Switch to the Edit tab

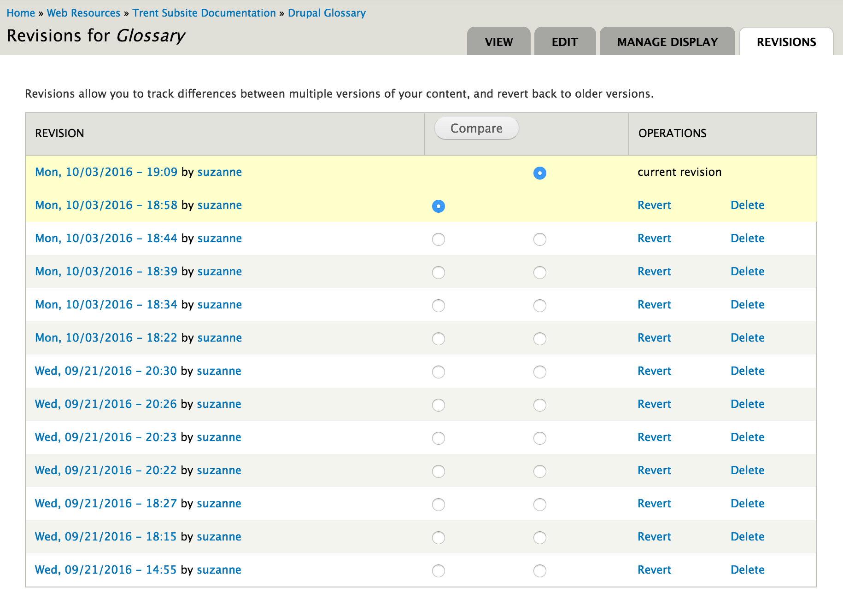565,42
